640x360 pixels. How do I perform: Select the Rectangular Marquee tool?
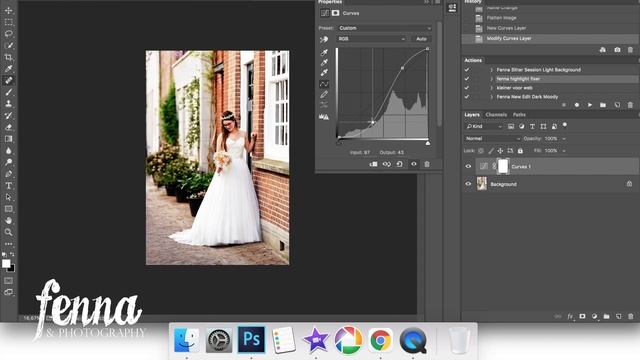pyautogui.click(x=9, y=22)
